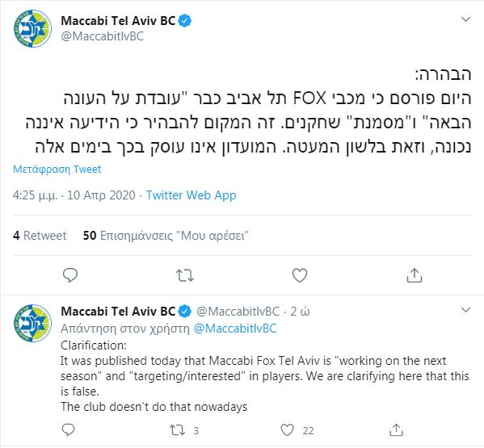Image resolution: width=484 pixels, height=448 pixels.
Task: Click the verified badge in the reply tweet
Action: pos(184,312)
